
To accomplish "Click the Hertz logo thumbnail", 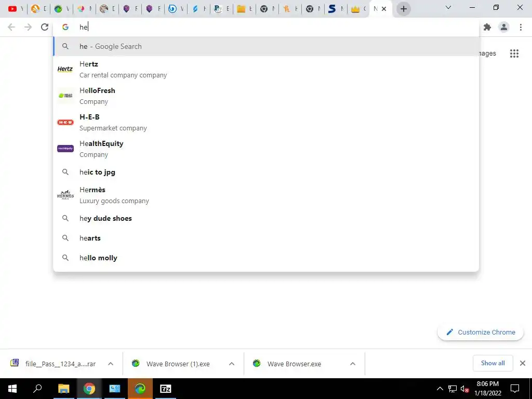I will [x=65, y=69].
